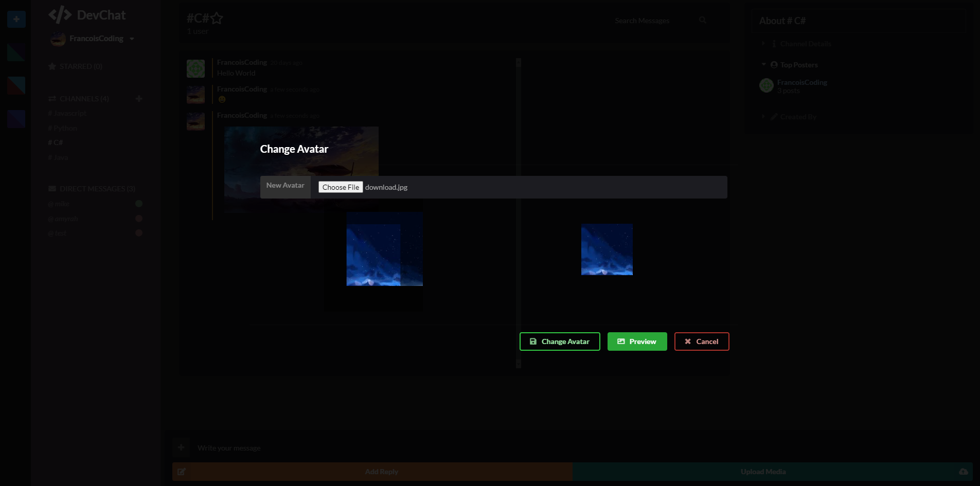Click the messages list scrollbar
The height and width of the screenshot is (486, 980).
click(x=519, y=213)
